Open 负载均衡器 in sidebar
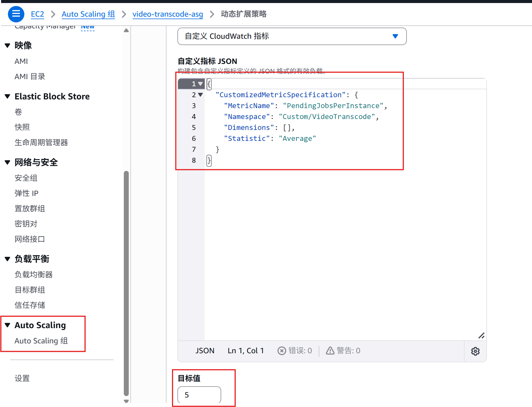The height and width of the screenshot is (407, 532). pyautogui.click(x=33, y=274)
